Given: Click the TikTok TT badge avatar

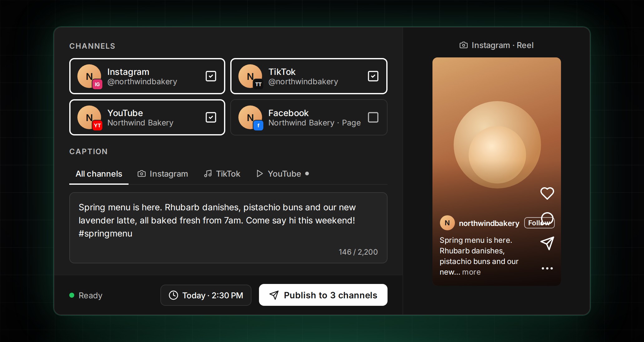Looking at the screenshot, I should pos(251,76).
